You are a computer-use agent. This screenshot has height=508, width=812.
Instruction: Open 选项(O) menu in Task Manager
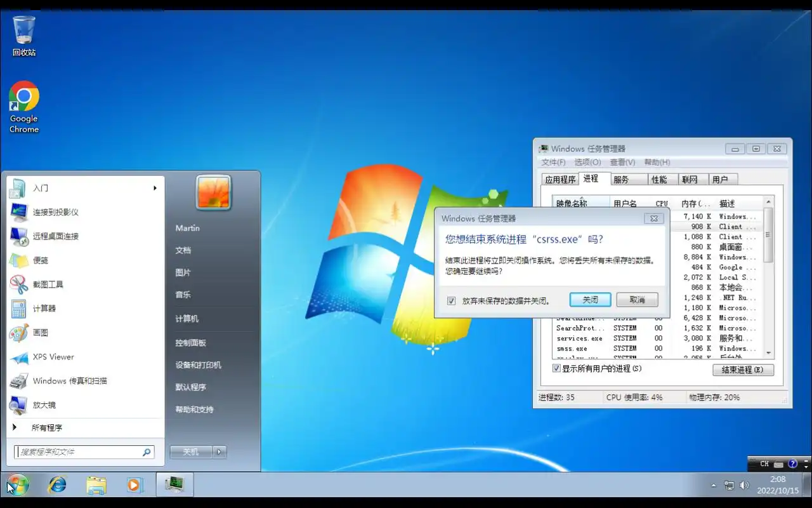[587, 163]
